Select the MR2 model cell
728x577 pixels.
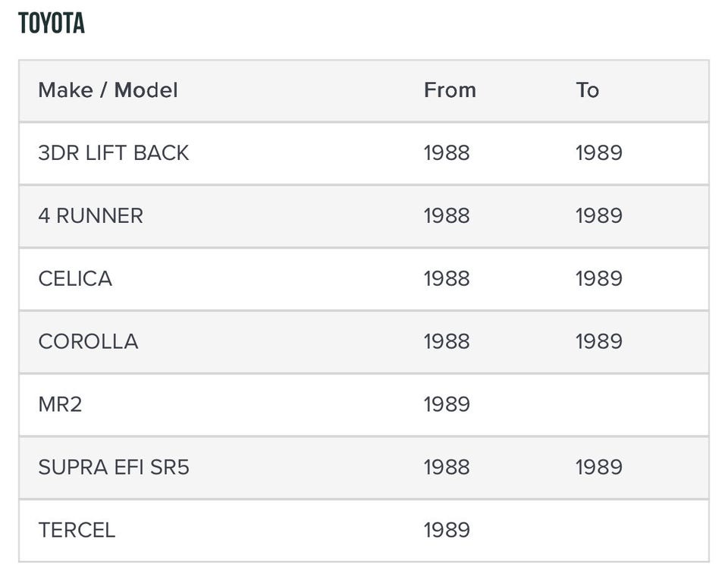pyautogui.click(x=60, y=405)
